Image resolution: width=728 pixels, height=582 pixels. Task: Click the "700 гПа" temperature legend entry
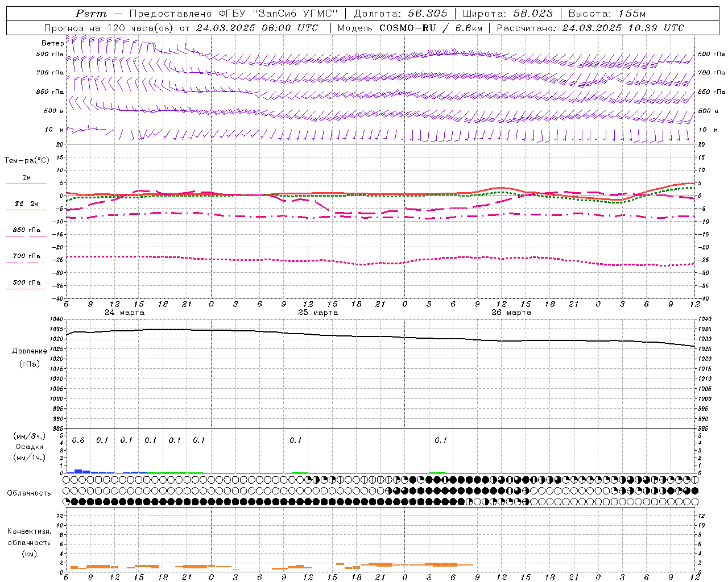[26, 256]
